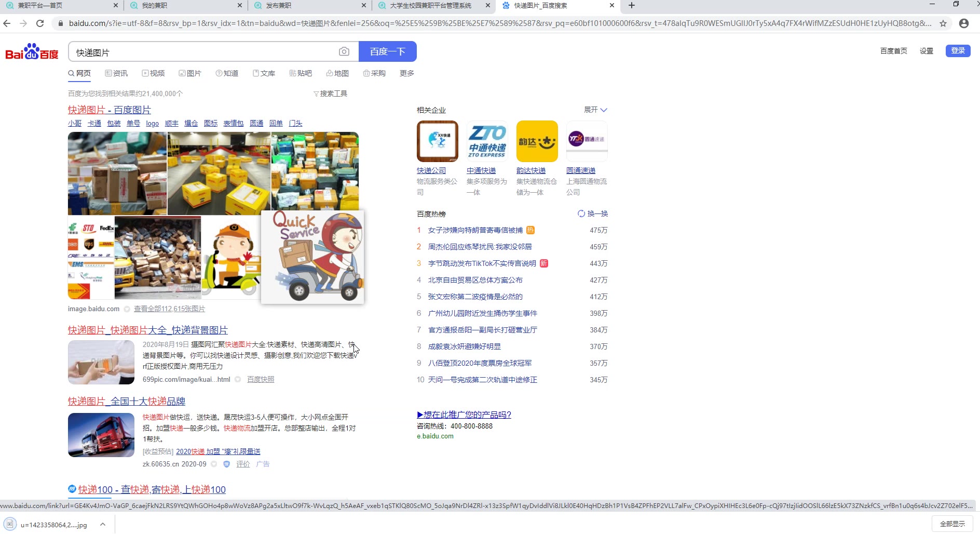Open the 搜索工具 filter
The height and width of the screenshot is (534, 980).
(330, 94)
